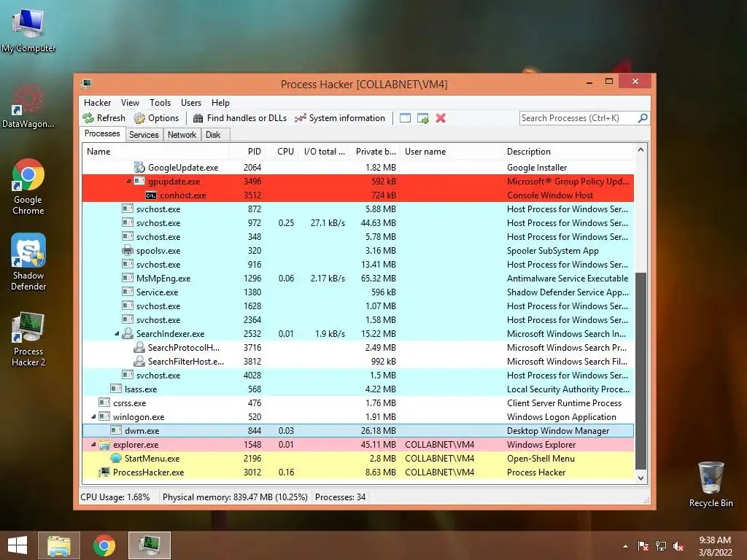747x560 pixels.
Task: Click the red X terminate icon
Action: (x=441, y=118)
